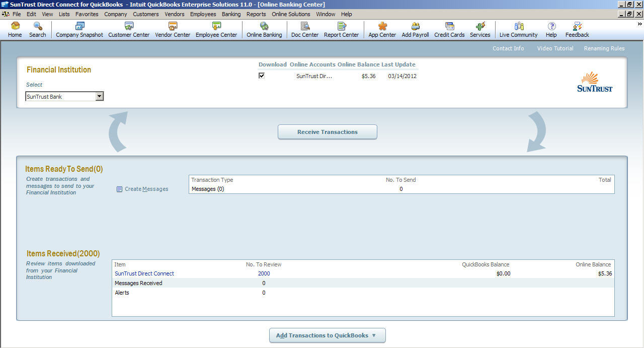This screenshot has height=348, width=644.
Task: Open the App Center
Action: [x=382, y=30]
